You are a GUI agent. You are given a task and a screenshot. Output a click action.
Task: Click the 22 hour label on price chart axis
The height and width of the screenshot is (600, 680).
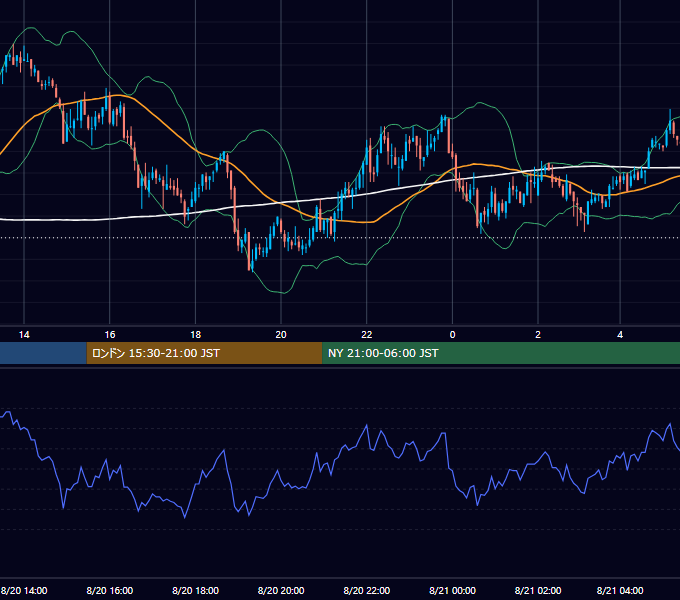pos(367,335)
